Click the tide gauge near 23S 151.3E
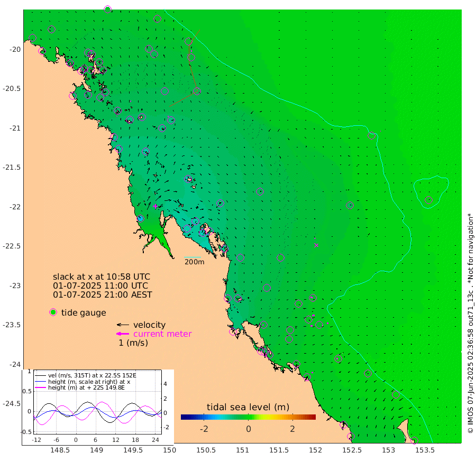Screen dimensions: 476x462 (267, 288)
